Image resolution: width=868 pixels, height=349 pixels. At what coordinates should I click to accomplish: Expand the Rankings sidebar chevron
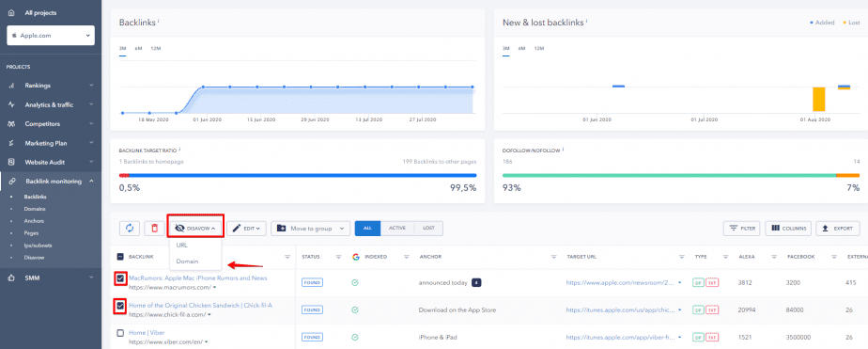click(91, 86)
